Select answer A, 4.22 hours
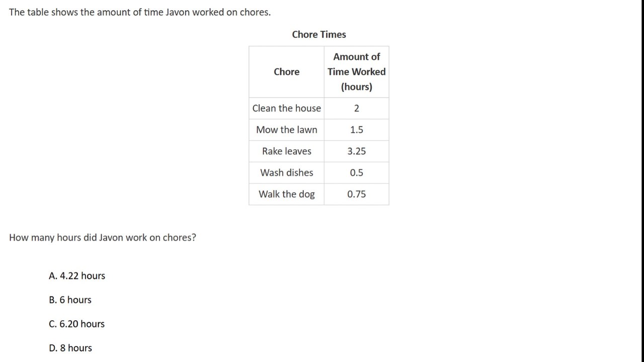 (77, 276)
